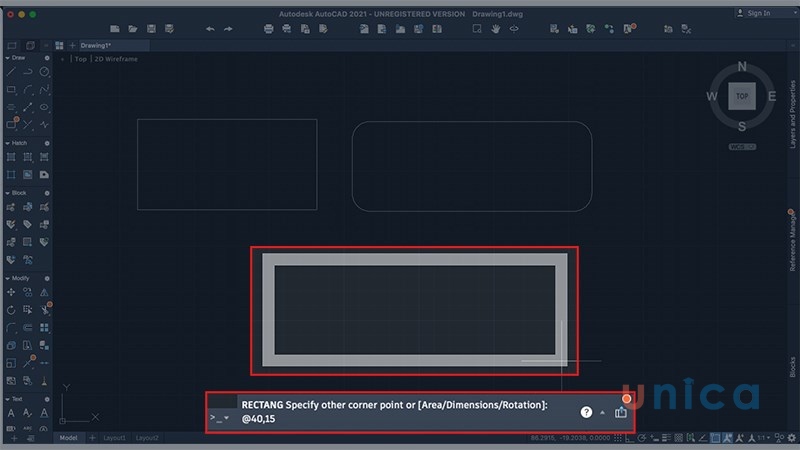Click the share button in command line
800x450 pixels.
[x=620, y=412]
